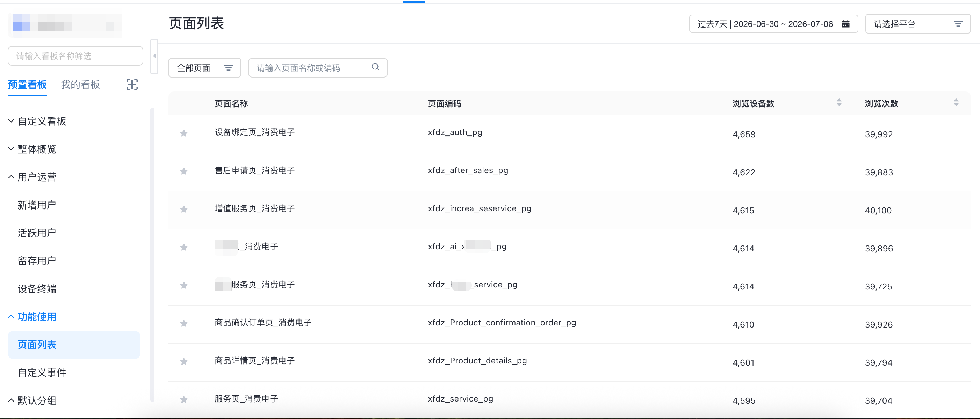The height and width of the screenshot is (419, 980).
Task: Open the 请选择平台 platform dropdown
Action: [917, 24]
